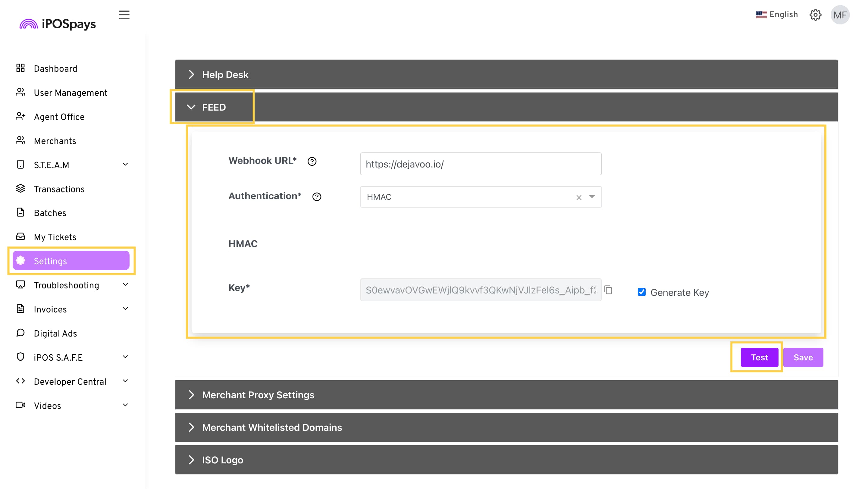This screenshot has width=868, height=489.
Task: Copy the HMAC key to clipboard
Action: [608, 290]
